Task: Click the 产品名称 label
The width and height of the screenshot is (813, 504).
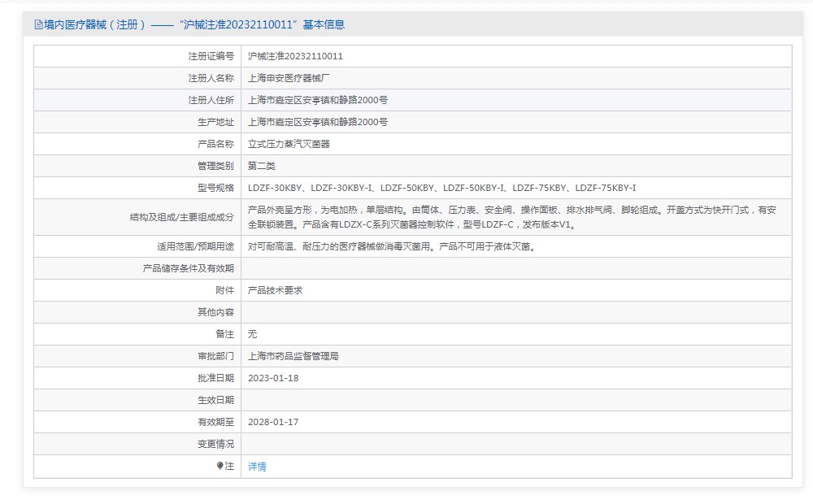Action: [x=215, y=144]
